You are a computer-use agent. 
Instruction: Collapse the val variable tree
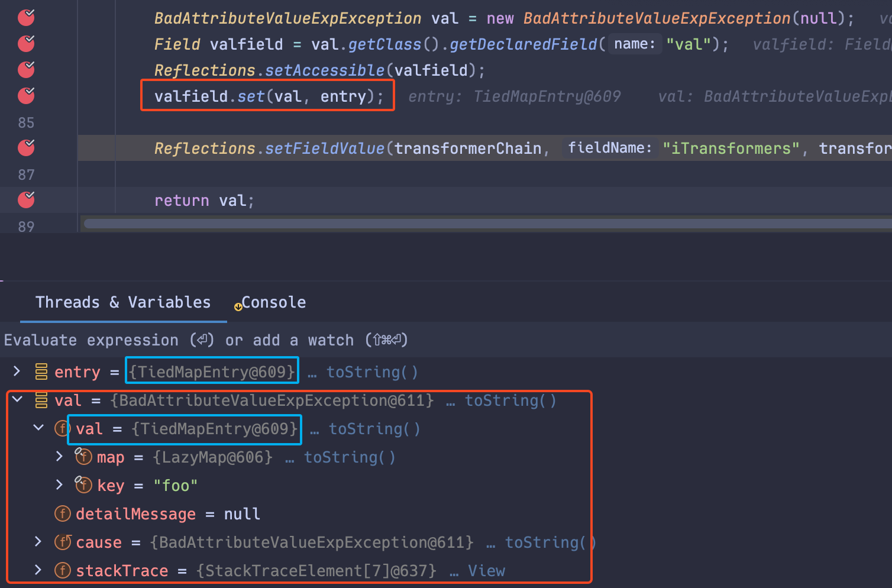coord(17,400)
